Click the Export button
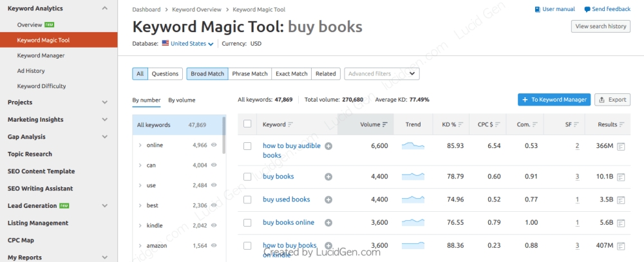 click(612, 100)
